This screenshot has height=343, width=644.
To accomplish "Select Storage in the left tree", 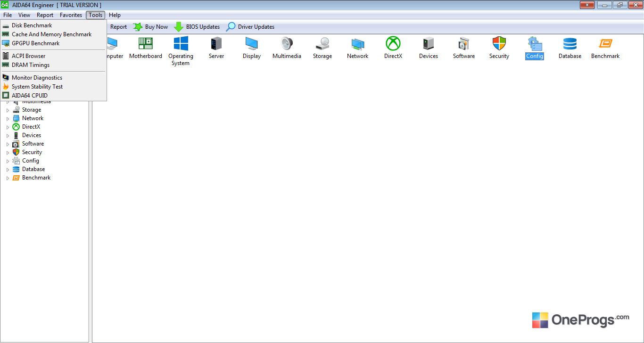I will point(32,110).
